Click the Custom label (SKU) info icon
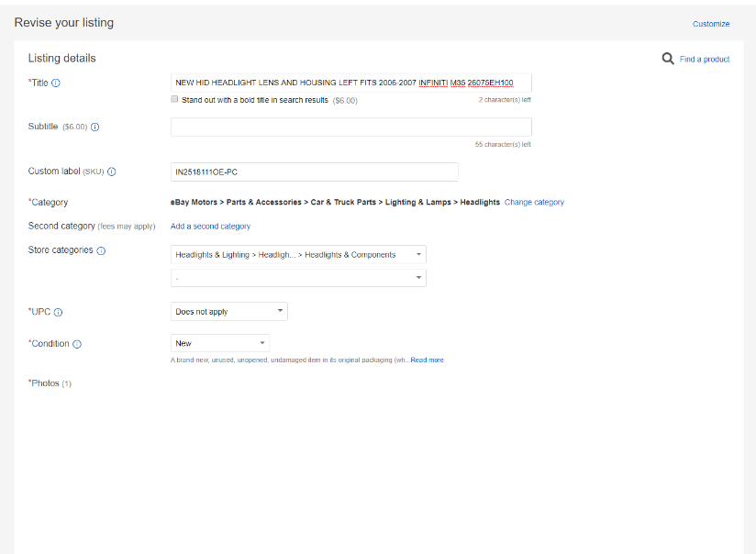Image resolution: width=756 pixels, height=554 pixels. pyautogui.click(x=110, y=172)
